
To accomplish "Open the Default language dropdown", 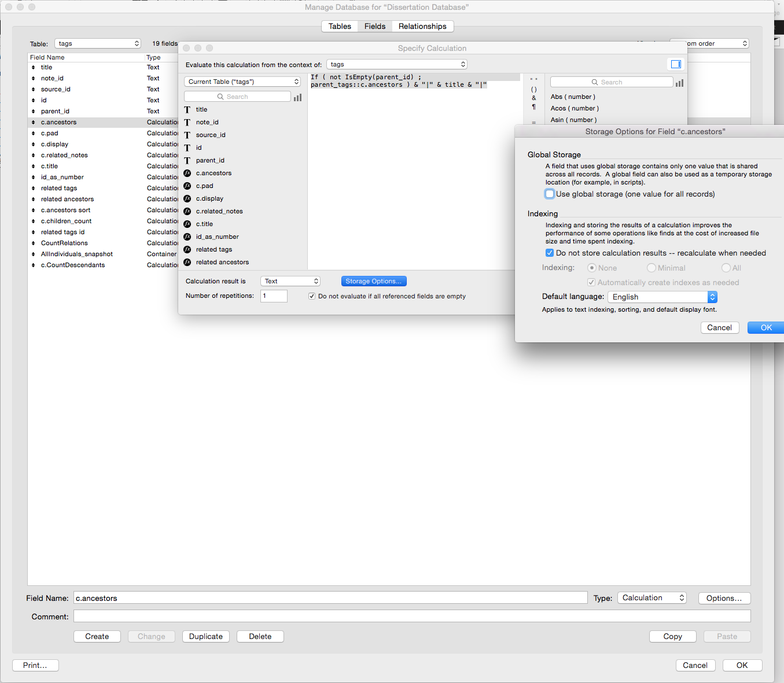I will pos(662,297).
